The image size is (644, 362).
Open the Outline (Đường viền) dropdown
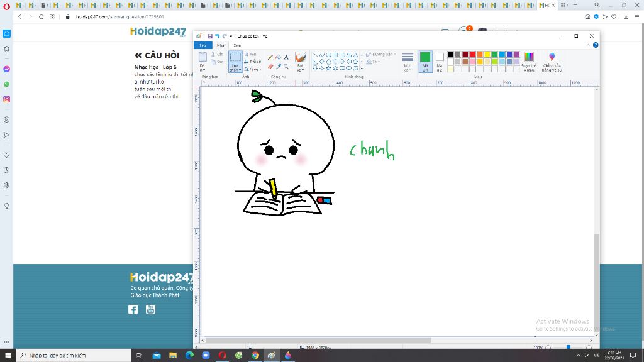[x=380, y=54]
